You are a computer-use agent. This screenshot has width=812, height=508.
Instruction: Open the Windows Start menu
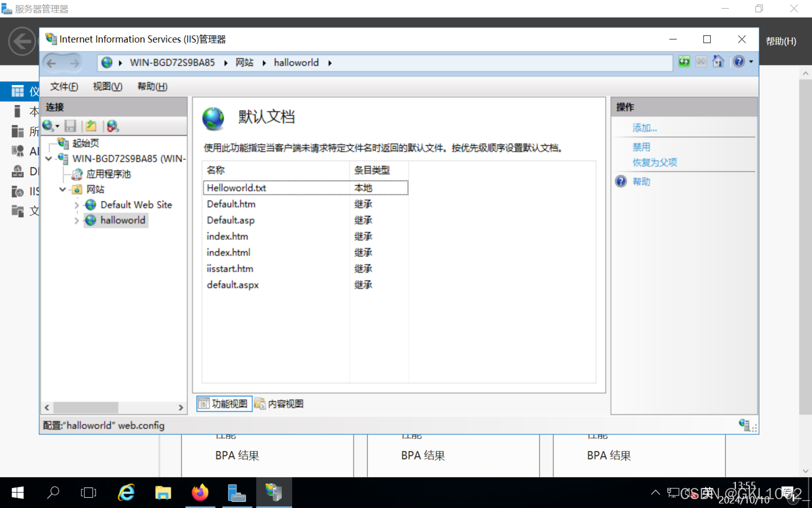(18, 493)
